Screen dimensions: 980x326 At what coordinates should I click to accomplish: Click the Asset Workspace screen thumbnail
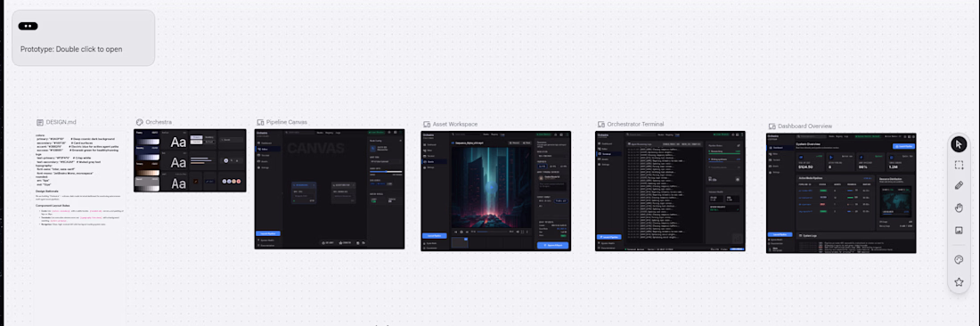[x=496, y=192]
